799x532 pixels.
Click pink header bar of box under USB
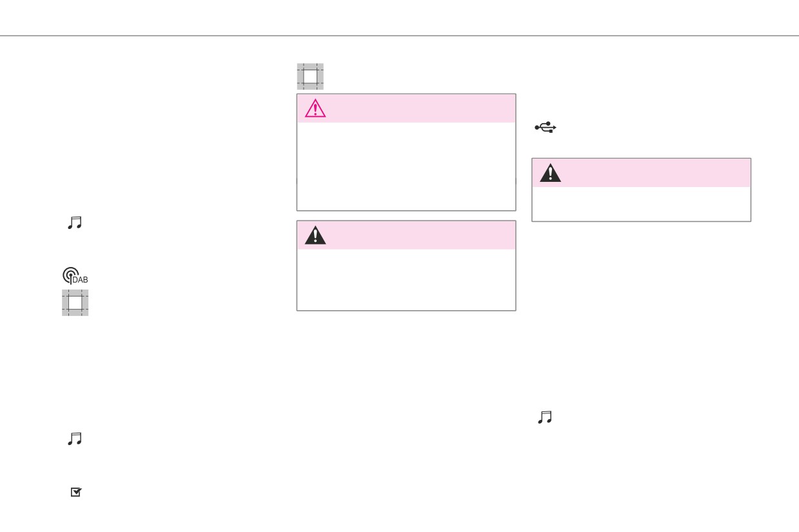[x=641, y=173]
